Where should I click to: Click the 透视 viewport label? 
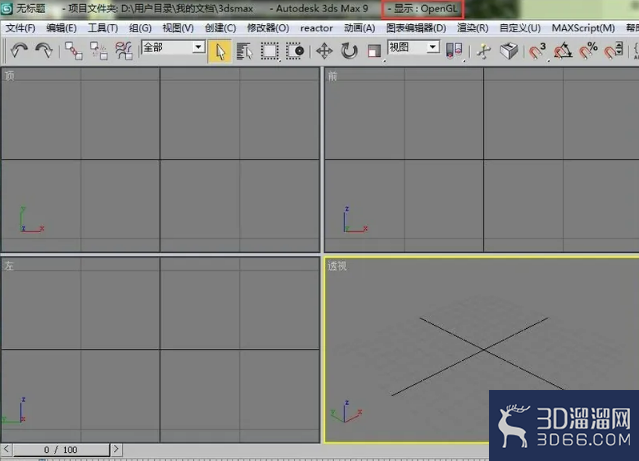[337, 266]
